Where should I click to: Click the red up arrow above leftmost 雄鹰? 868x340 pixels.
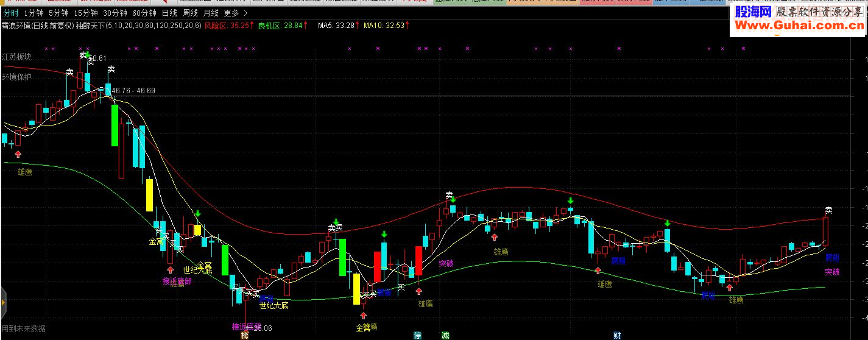[x=18, y=154]
